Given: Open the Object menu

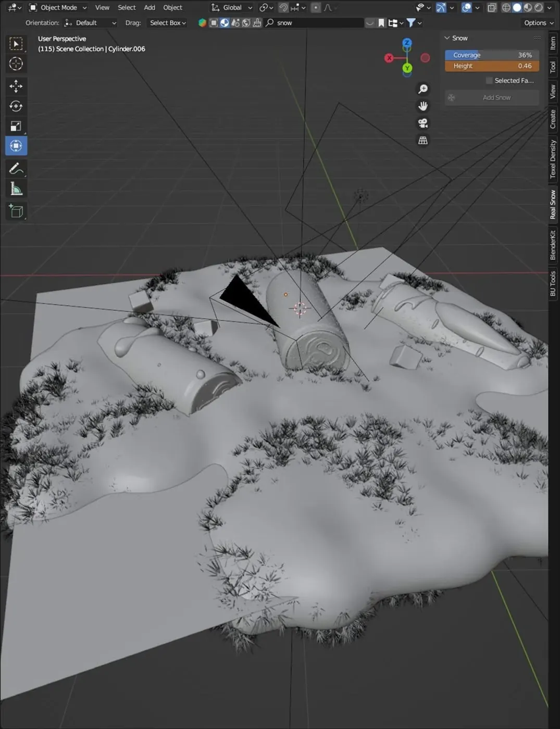Looking at the screenshot, I should click(x=172, y=7).
